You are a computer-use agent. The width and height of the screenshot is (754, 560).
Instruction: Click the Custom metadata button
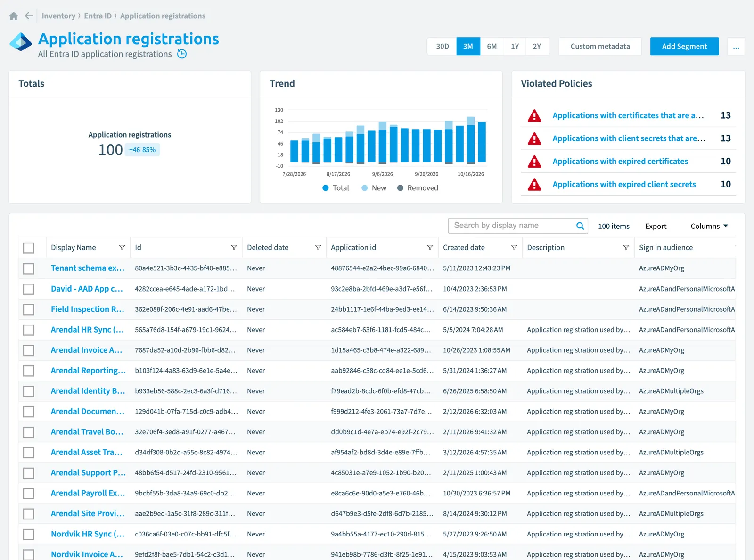(600, 47)
